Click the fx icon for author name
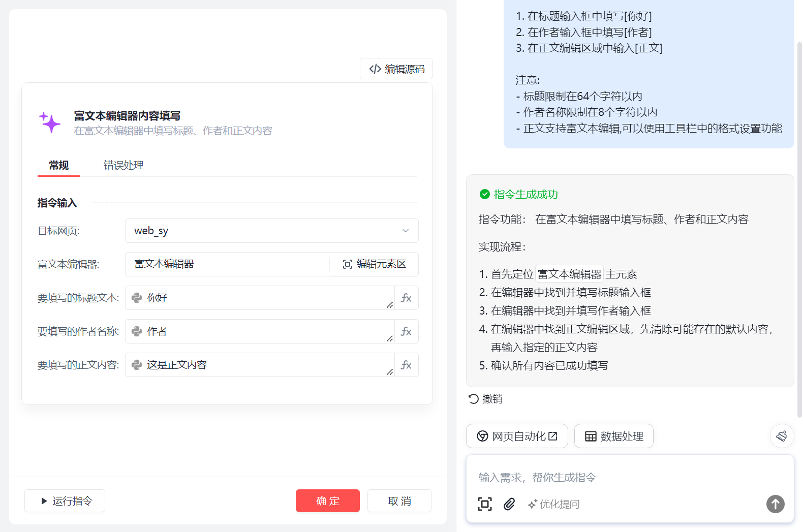This screenshot has height=532, width=803. click(406, 331)
